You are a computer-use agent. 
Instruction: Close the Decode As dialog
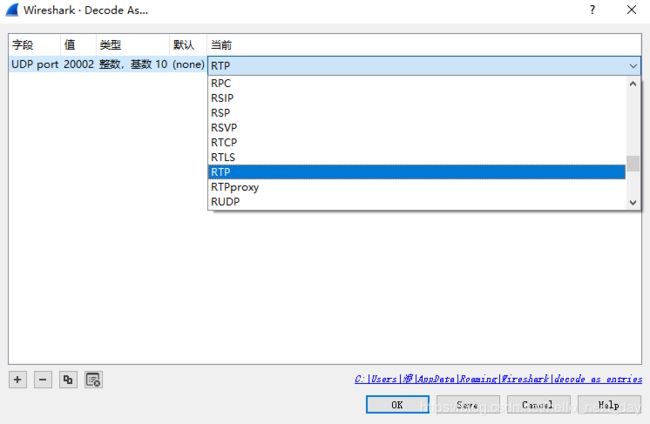631,10
